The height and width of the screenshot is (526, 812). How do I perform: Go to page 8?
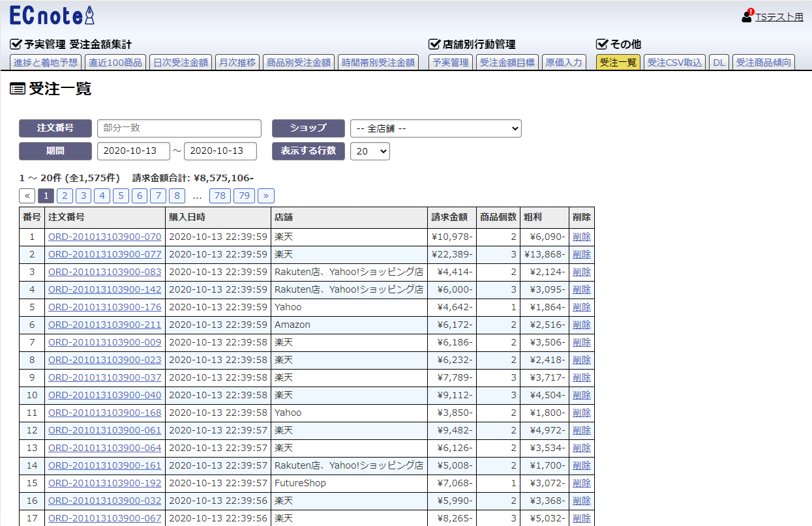point(177,196)
